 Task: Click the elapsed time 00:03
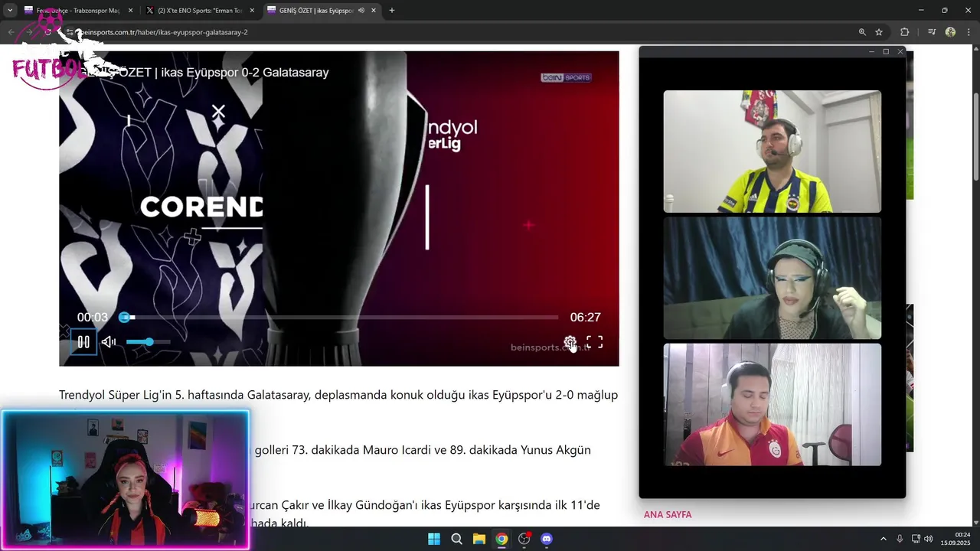pos(93,317)
